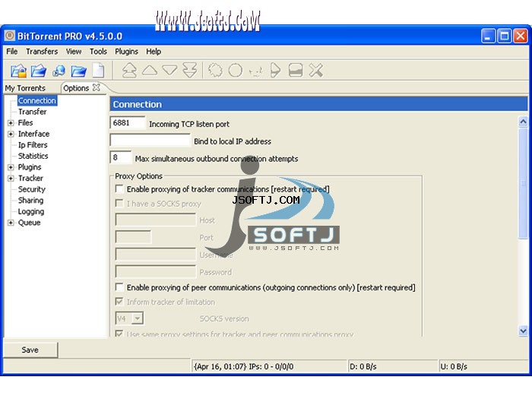Expand the Interface tree node
Viewport: 532px width, 399px height.
tap(11, 134)
